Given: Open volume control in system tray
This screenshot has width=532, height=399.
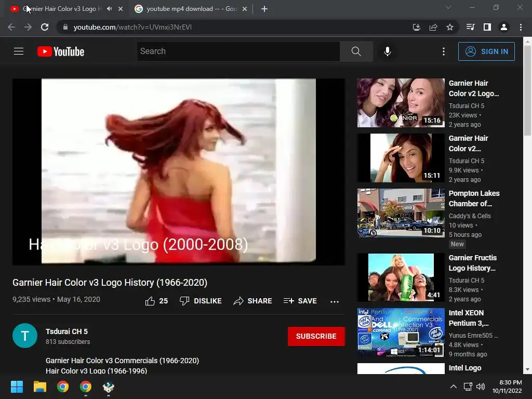Looking at the screenshot, I should point(481,387).
